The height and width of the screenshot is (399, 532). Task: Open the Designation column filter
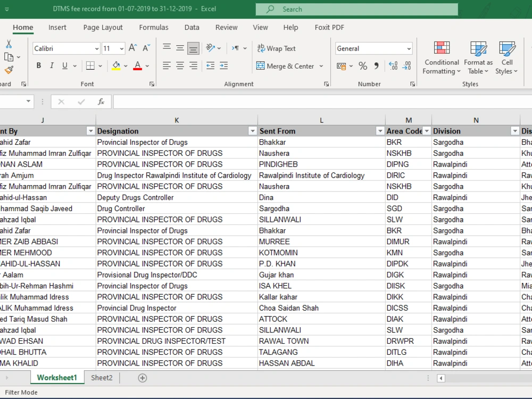click(x=252, y=130)
